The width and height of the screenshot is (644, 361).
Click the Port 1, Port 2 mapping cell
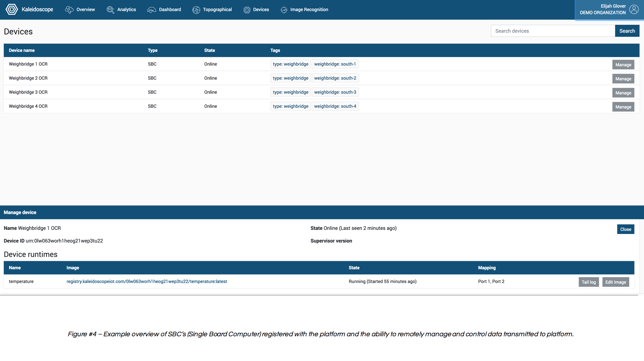click(x=491, y=281)
